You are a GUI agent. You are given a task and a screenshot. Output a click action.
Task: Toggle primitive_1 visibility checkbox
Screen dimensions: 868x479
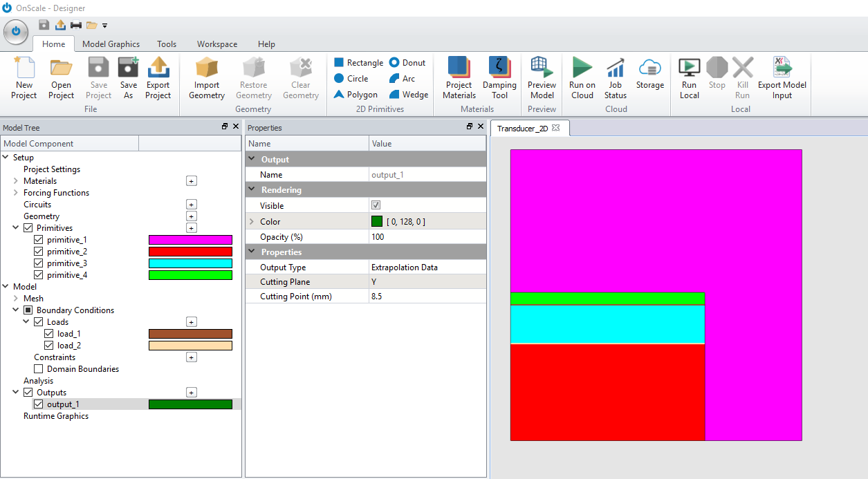pyautogui.click(x=39, y=240)
